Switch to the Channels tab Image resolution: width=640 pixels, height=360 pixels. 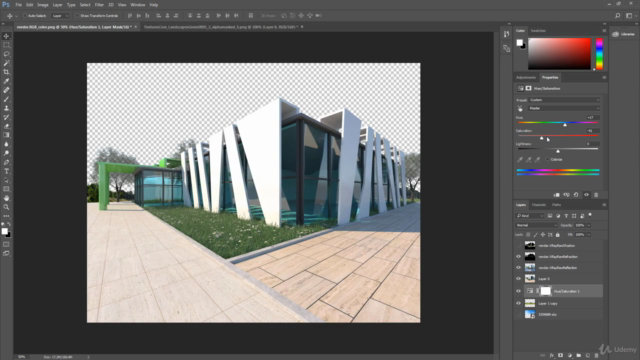539,205
